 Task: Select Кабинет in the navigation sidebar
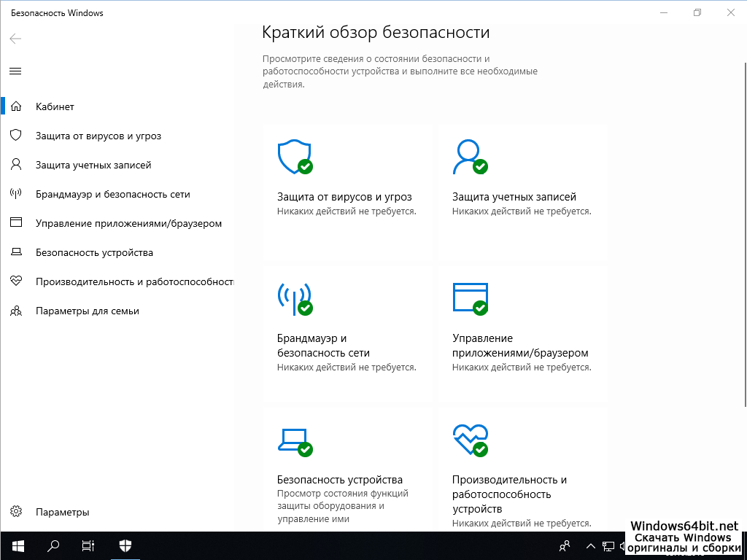(x=55, y=106)
